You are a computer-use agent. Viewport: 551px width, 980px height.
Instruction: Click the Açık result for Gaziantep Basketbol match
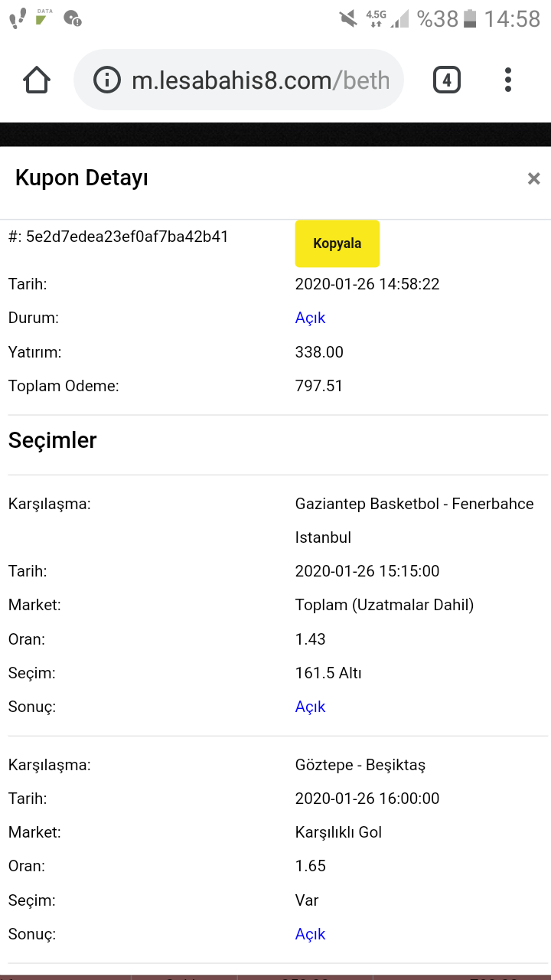pos(311,707)
